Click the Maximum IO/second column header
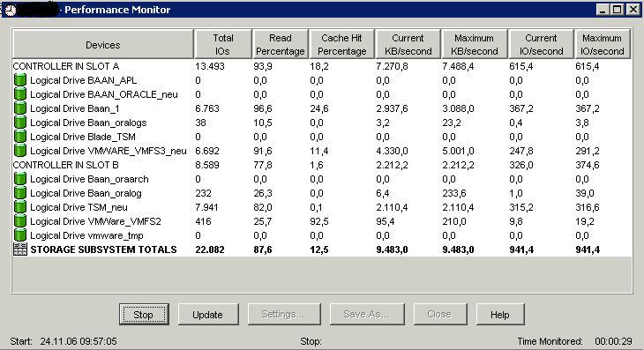This screenshot has width=644, height=350. click(603, 44)
